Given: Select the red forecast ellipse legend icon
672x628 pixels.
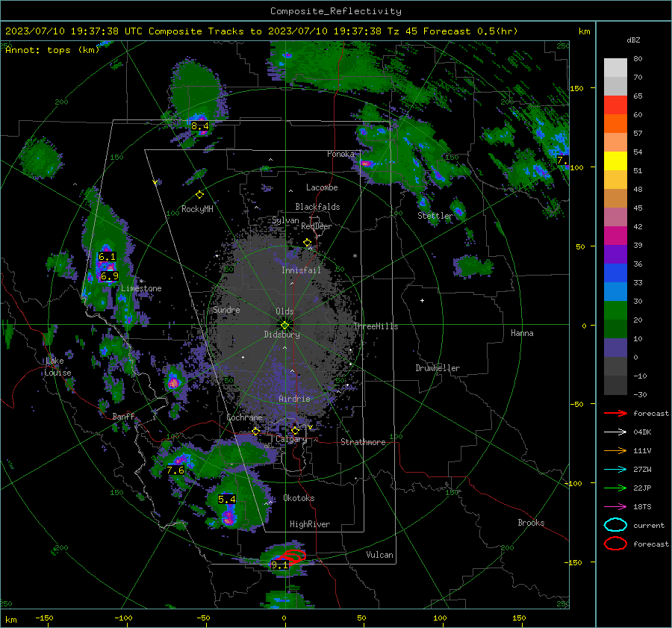Looking at the screenshot, I should [615, 544].
